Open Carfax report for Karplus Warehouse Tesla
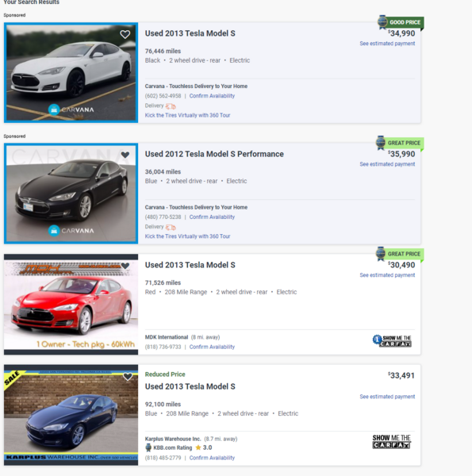The height and width of the screenshot is (476, 472). (392, 442)
